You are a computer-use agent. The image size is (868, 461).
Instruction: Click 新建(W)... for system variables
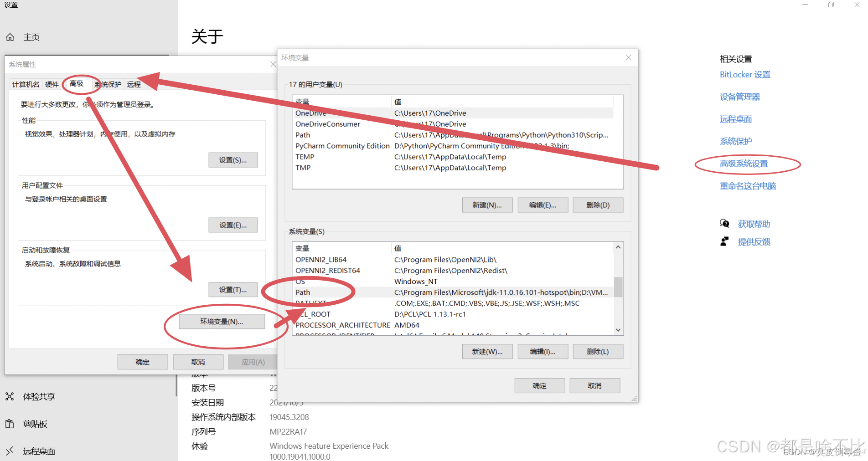(x=487, y=352)
